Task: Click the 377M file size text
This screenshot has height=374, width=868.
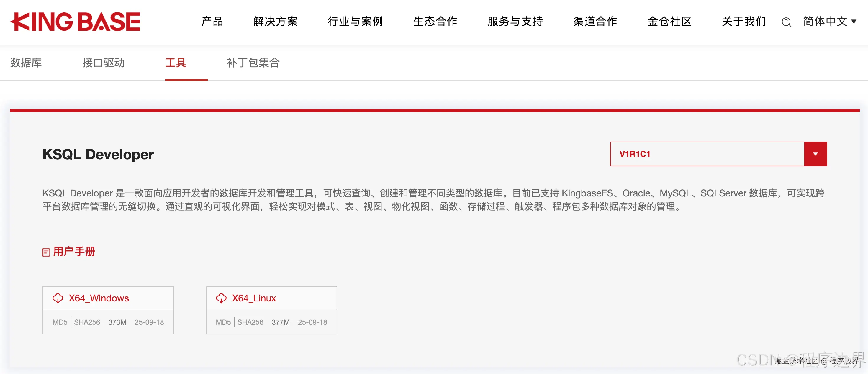Action: 281,322
